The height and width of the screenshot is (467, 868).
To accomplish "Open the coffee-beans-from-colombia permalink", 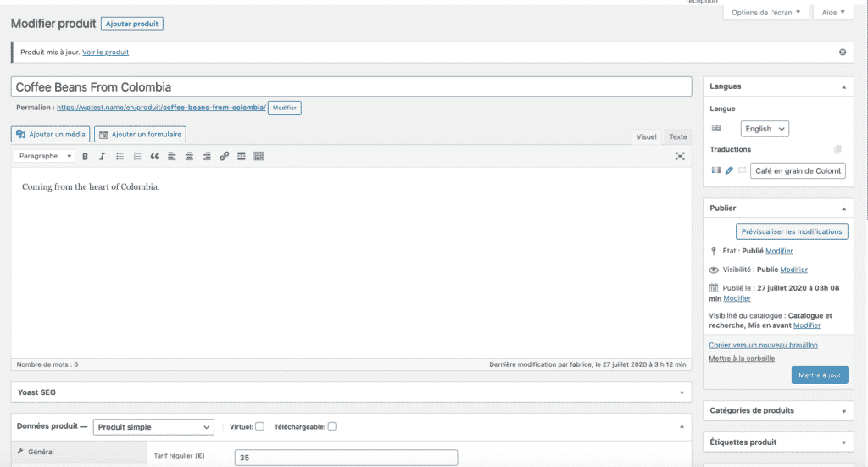I will pyautogui.click(x=161, y=108).
